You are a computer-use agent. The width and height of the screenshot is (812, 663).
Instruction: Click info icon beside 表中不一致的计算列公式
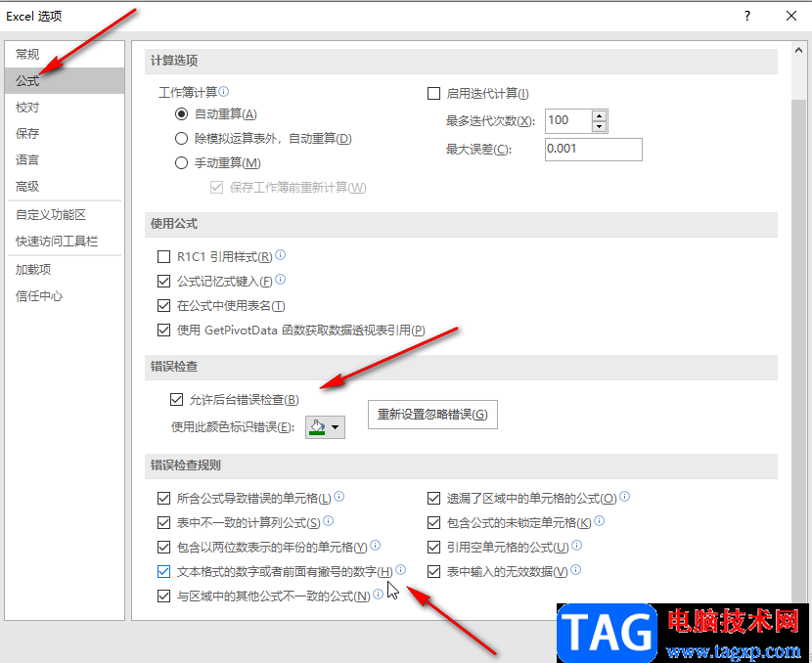[x=329, y=521]
